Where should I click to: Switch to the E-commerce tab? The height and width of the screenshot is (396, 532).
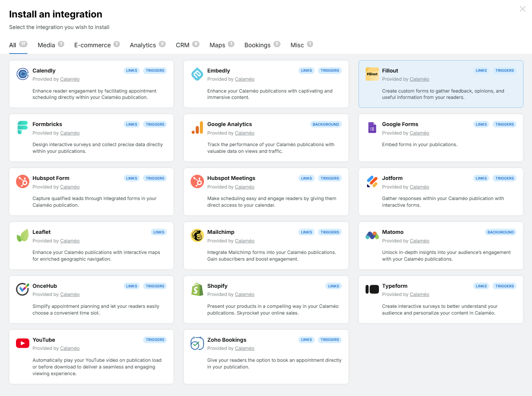[97, 45]
